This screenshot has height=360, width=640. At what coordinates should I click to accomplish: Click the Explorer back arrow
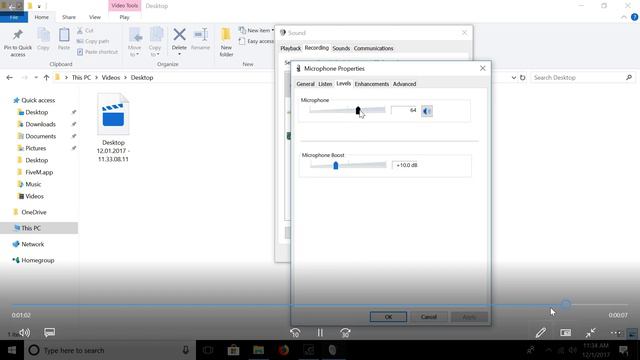(9, 78)
